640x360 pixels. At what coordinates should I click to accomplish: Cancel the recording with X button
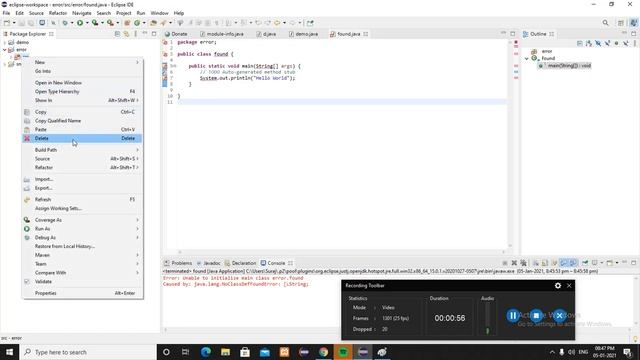(560, 315)
